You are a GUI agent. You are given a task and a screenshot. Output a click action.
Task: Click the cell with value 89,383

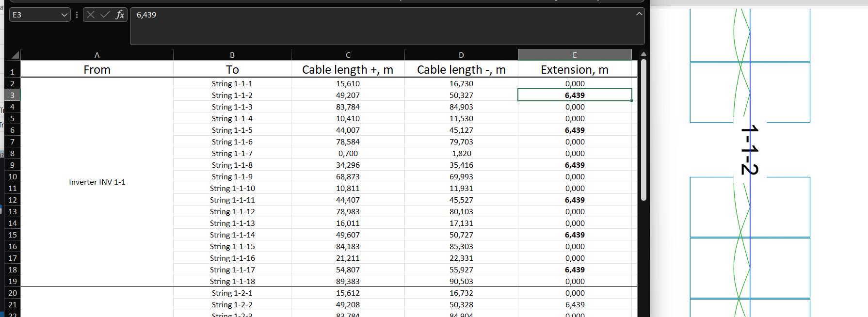click(x=348, y=281)
